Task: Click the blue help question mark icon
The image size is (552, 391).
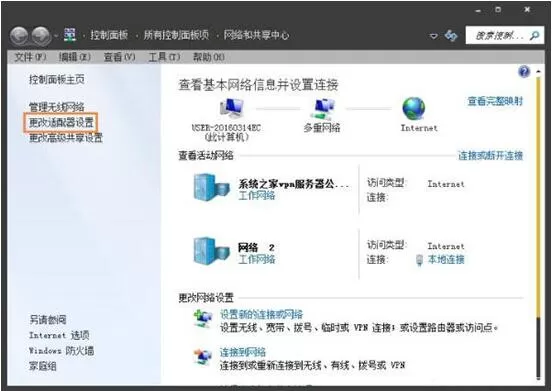Action: [x=524, y=72]
